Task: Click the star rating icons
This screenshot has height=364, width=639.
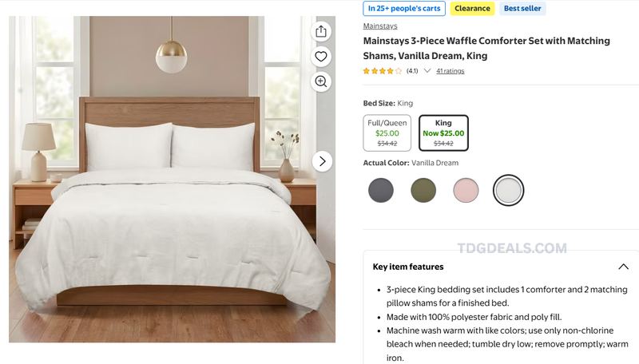Action: [x=383, y=71]
